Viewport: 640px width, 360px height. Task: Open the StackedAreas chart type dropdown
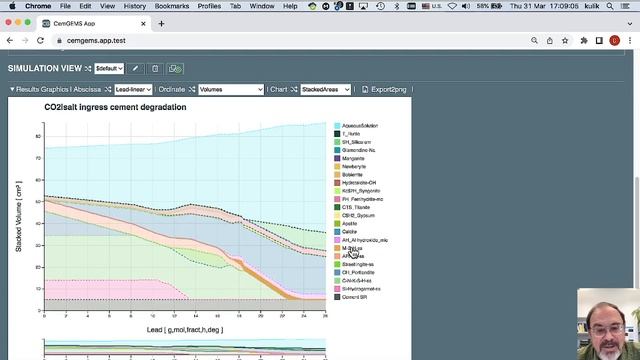coord(325,89)
